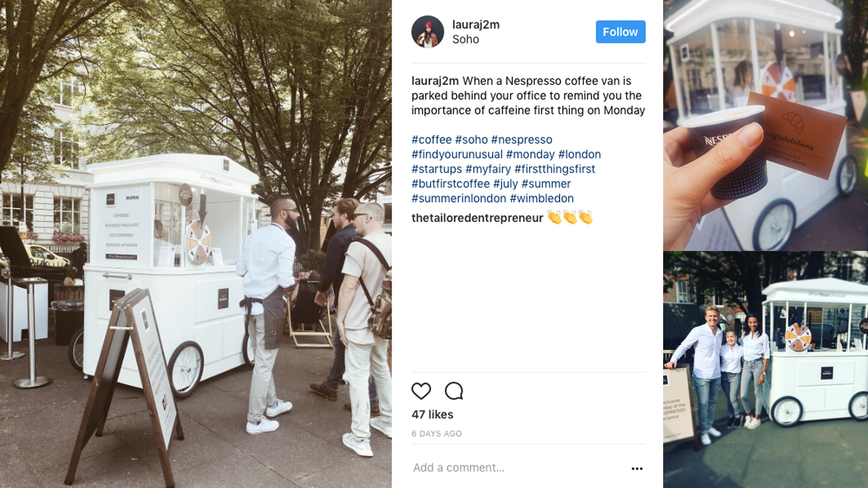The image size is (868, 488).
Task: Open more options three-dot menu
Action: point(637,468)
